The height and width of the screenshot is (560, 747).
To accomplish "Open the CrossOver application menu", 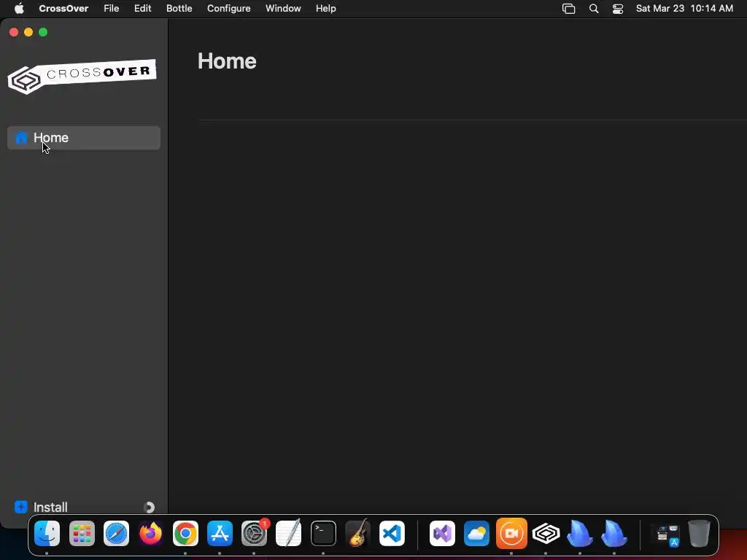I will [63, 8].
